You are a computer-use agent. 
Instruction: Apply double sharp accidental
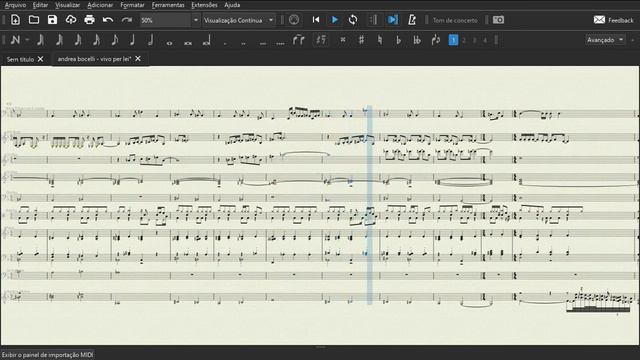point(343,40)
